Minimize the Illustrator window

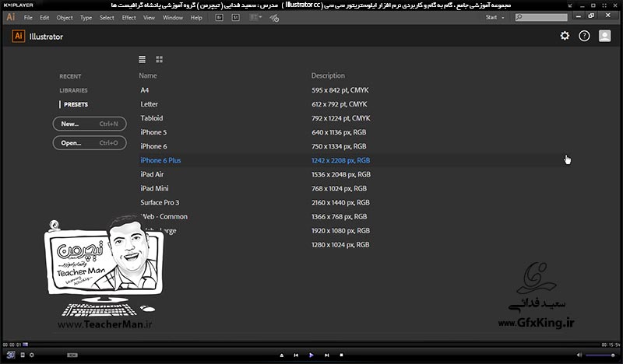579,16
